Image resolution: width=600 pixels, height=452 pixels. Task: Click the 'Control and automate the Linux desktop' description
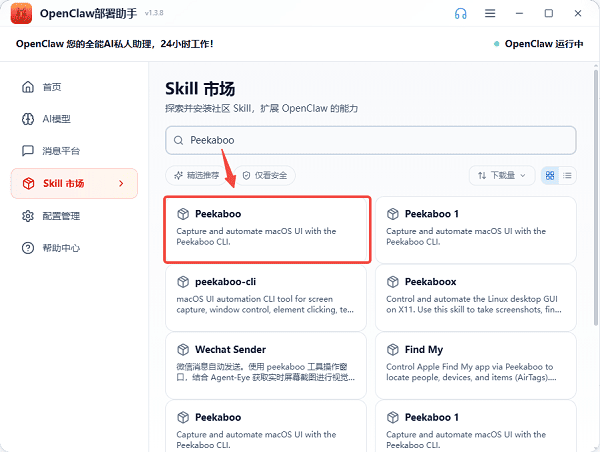tap(474, 304)
